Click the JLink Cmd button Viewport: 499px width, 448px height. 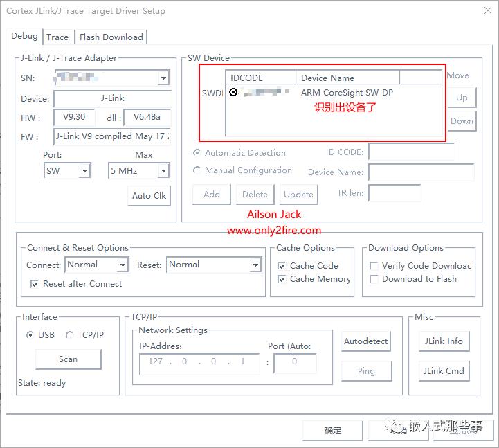point(444,371)
